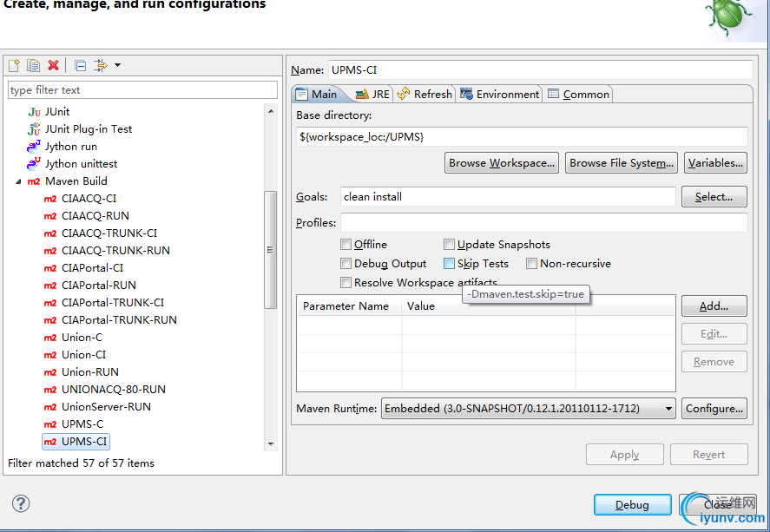This screenshot has height=532, width=770.
Task: Switch to the Main tab
Action: click(317, 95)
